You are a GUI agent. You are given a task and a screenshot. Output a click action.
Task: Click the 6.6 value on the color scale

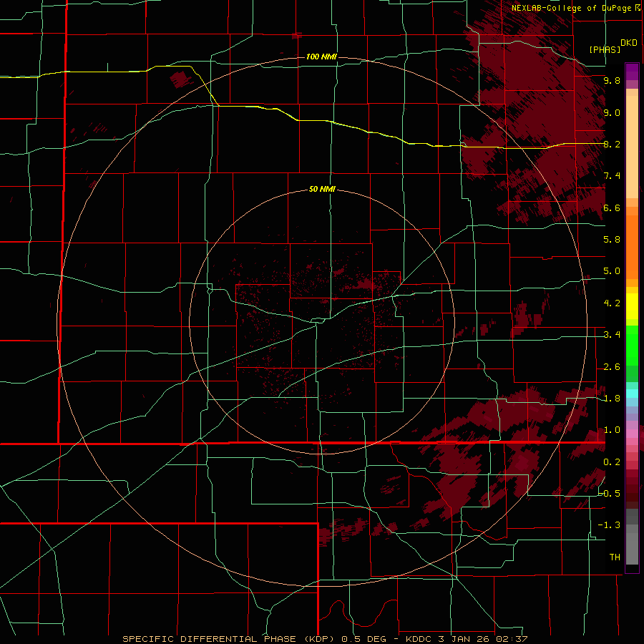[x=612, y=208]
